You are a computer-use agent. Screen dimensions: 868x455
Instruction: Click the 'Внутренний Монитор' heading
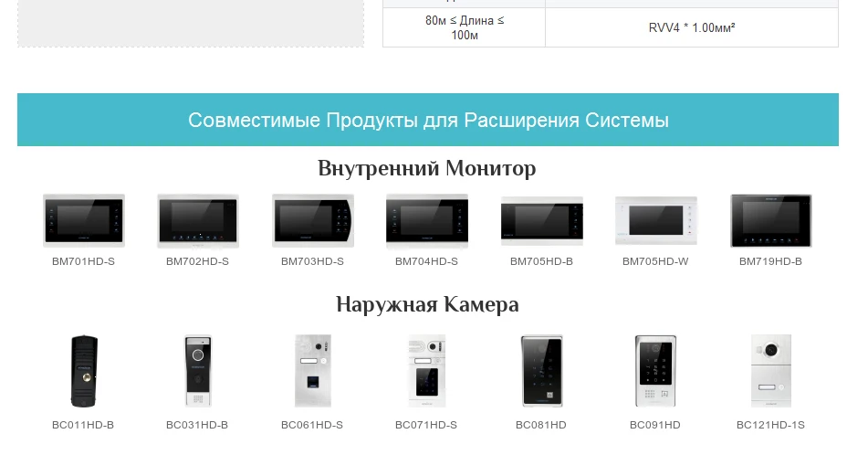(x=427, y=168)
